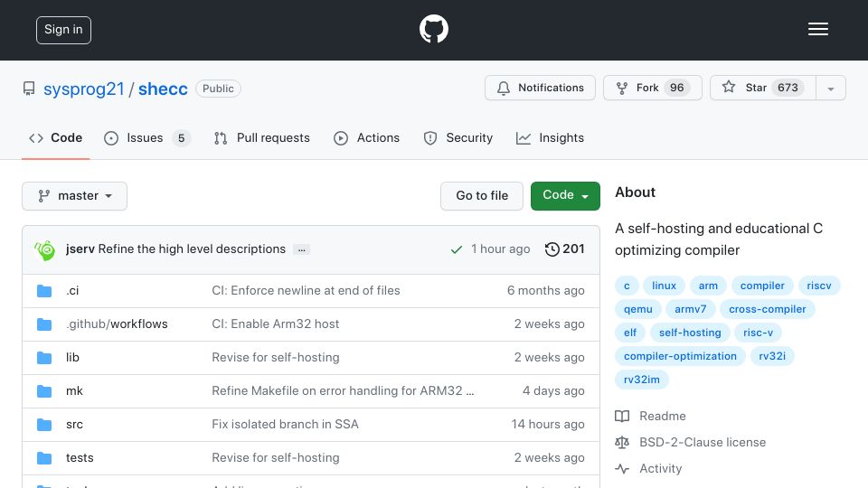Switch to the Code tab

[56, 137]
